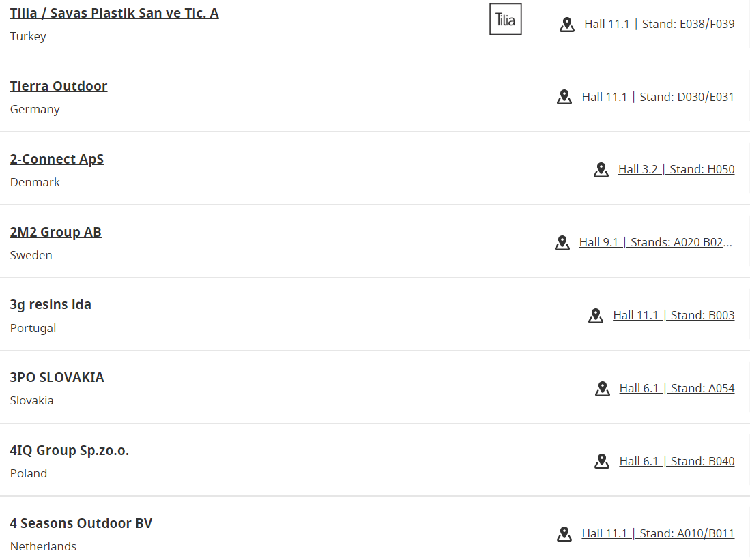
Task: Open 4IQ Group Sp.zo.o. profile
Action: click(70, 450)
